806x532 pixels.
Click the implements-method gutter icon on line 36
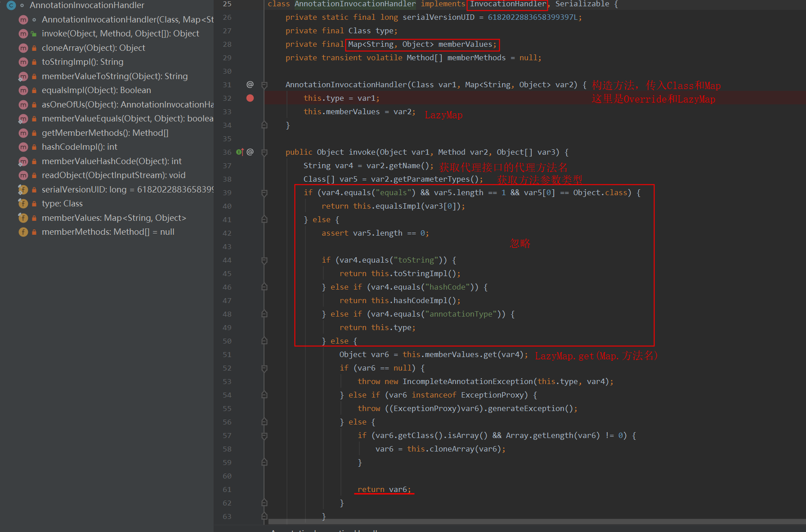(x=240, y=152)
